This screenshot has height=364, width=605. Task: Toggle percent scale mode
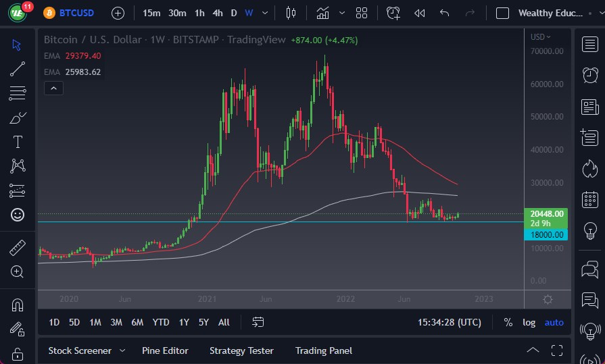(x=508, y=322)
